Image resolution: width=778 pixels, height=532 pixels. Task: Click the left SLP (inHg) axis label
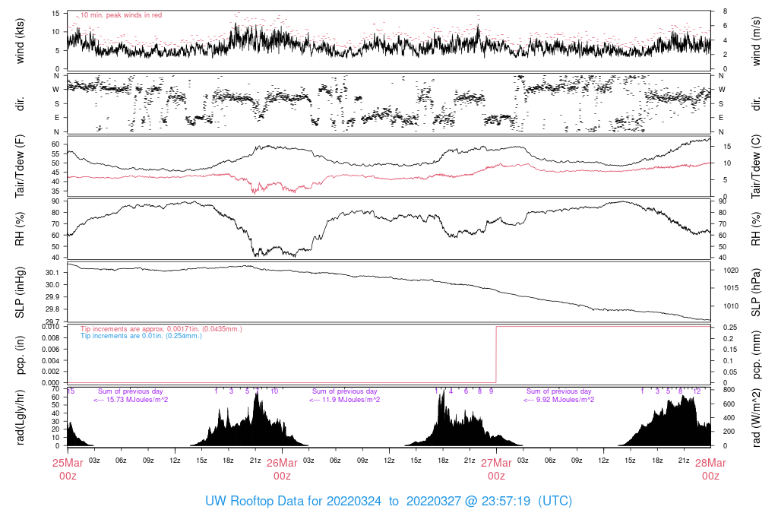20,293
